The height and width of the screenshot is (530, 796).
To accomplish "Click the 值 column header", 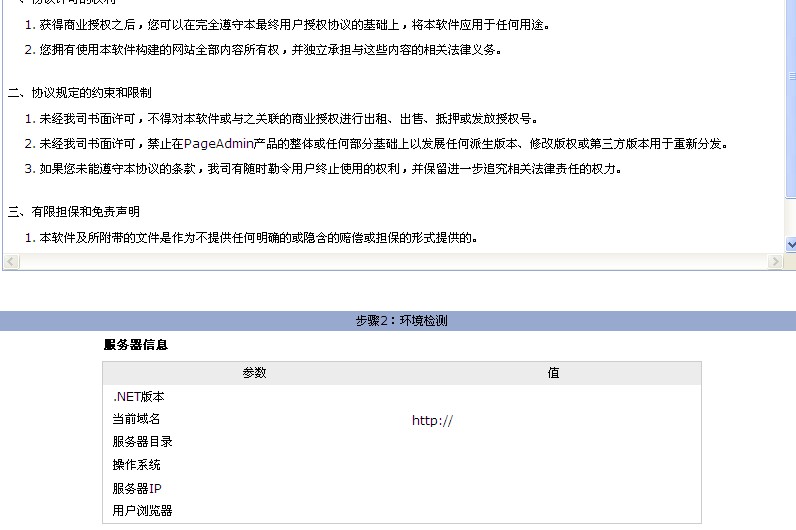I will point(553,373).
